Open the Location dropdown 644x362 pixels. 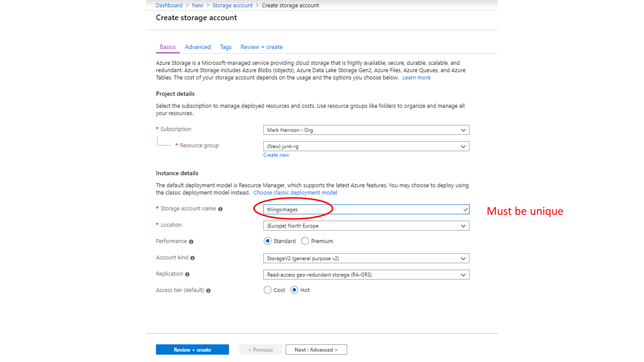pos(366,226)
